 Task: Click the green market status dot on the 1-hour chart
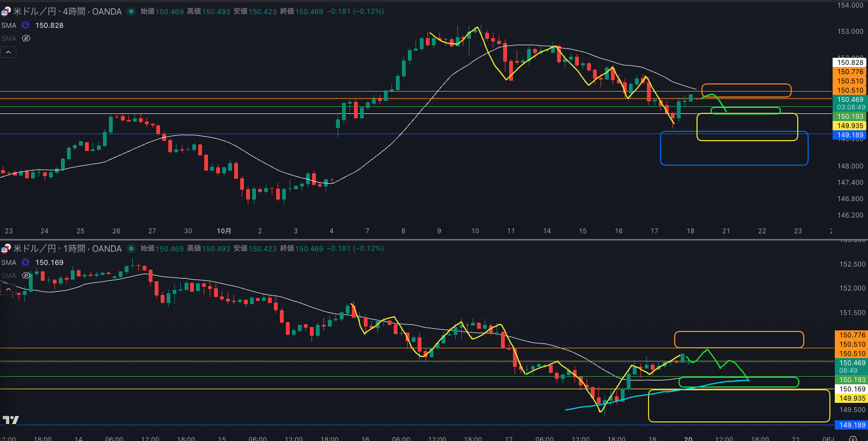pos(131,249)
